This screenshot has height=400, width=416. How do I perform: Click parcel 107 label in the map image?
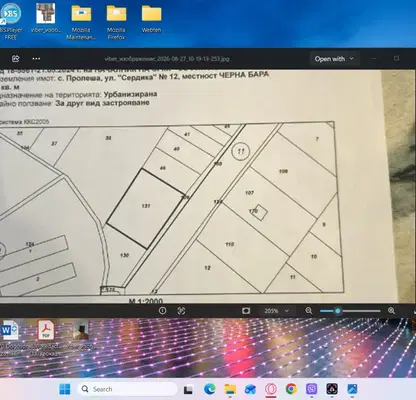(249, 193)
